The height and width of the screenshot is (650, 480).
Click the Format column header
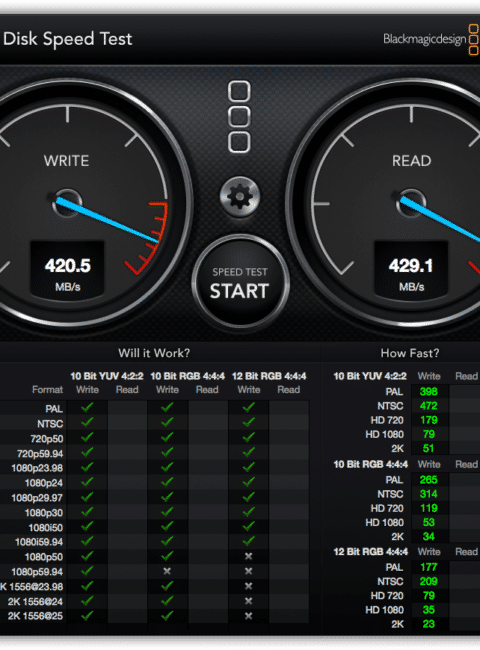click(48, 390)
